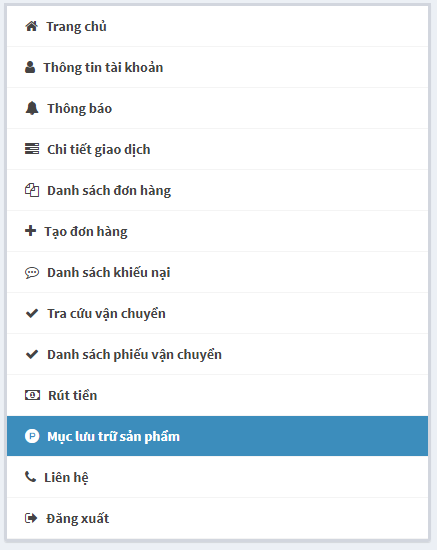Screen dimensions: 437x550
Task: Open Danh sách phiếu vận chuyển
Action: click(217, 355)
